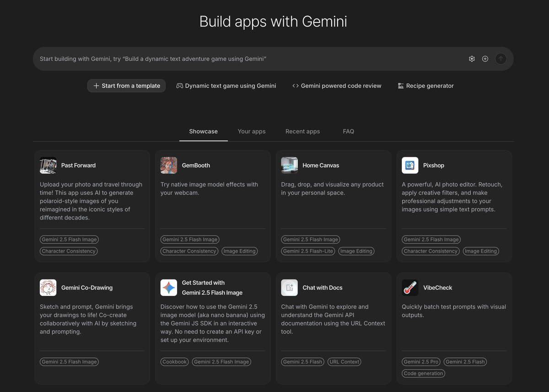This screenshot has width=549, height=392.
Task: Click the Get Started with Gemini star icon
Action: coord(169,288)
